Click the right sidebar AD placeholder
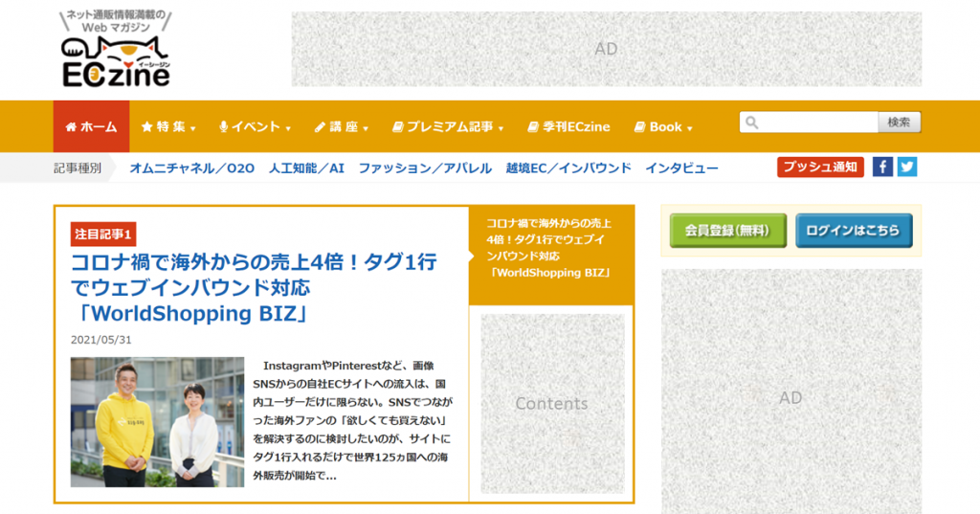Viewport: 980px width, 514px height. pos(791,392)
